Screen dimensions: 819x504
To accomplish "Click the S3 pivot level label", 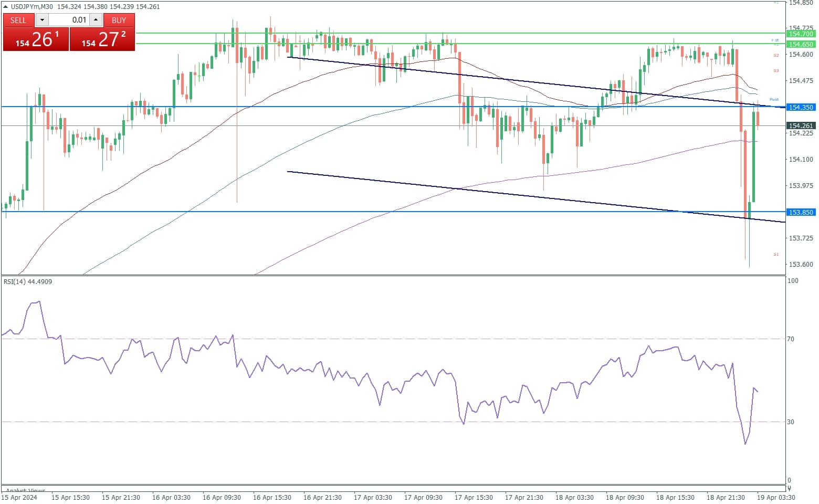I will point(776,70).
